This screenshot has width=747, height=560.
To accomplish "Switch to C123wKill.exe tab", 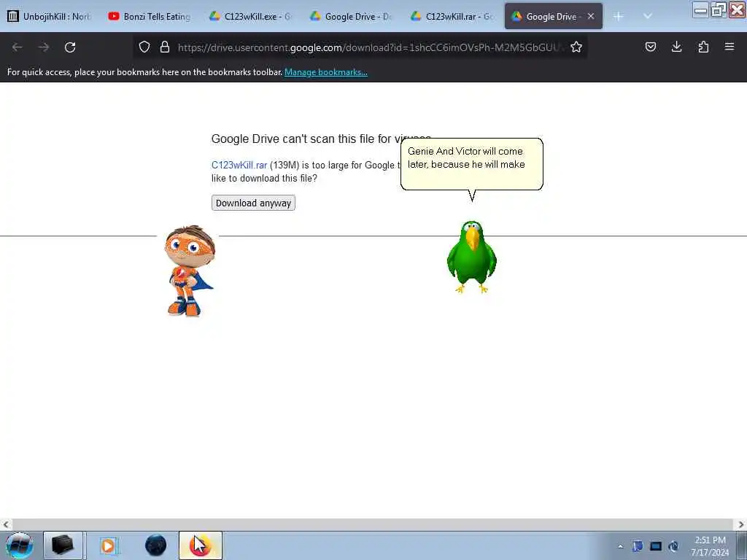I will pos(251,17).
